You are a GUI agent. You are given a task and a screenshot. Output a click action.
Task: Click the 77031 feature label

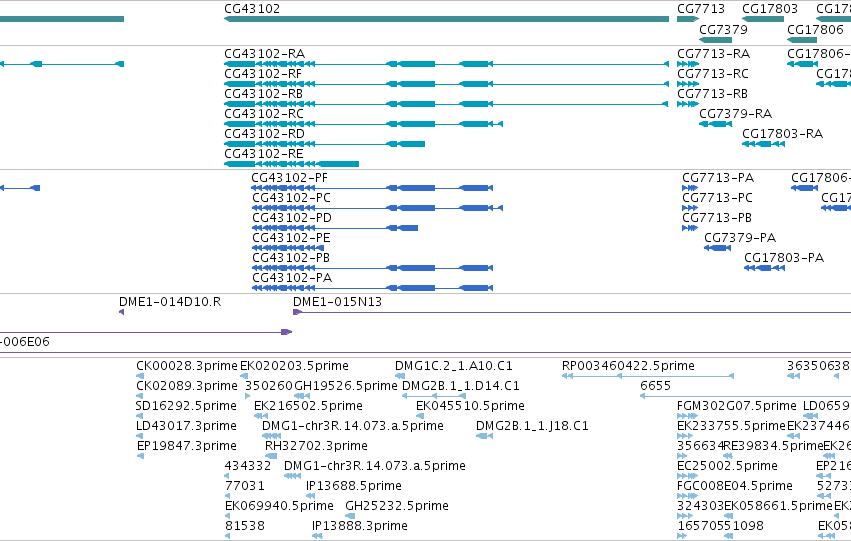pos(245,486)
